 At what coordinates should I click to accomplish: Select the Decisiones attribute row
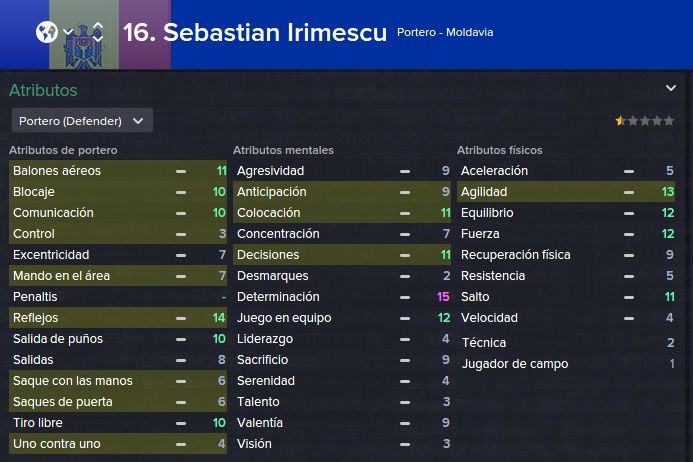click(342, 255)
